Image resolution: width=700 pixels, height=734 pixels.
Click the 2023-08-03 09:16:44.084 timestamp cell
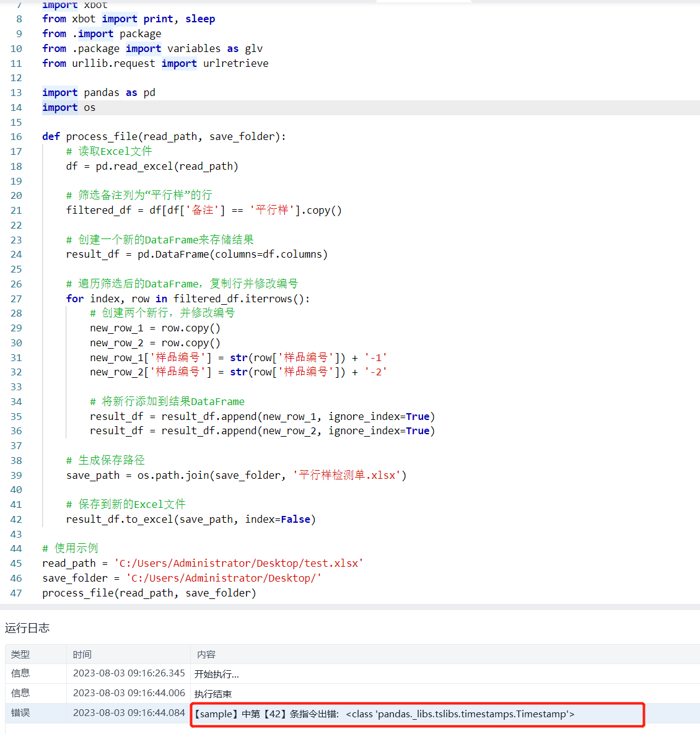coord(129,713)
